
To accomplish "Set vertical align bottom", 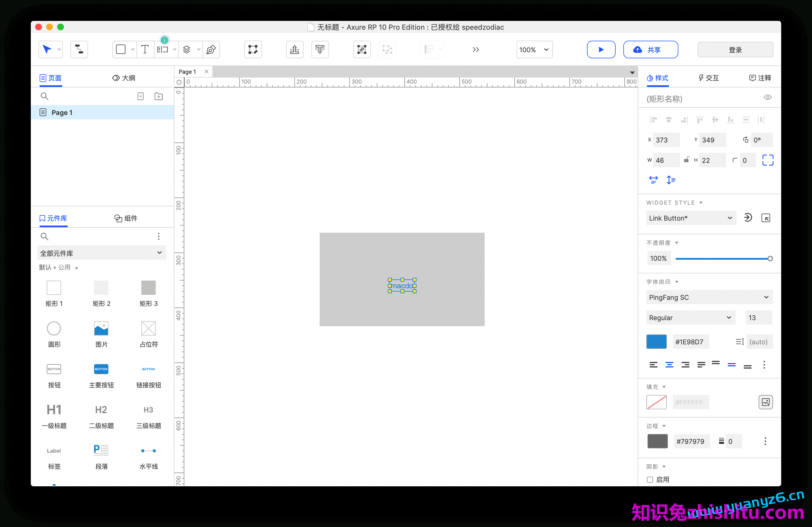I will pos(748,366).
